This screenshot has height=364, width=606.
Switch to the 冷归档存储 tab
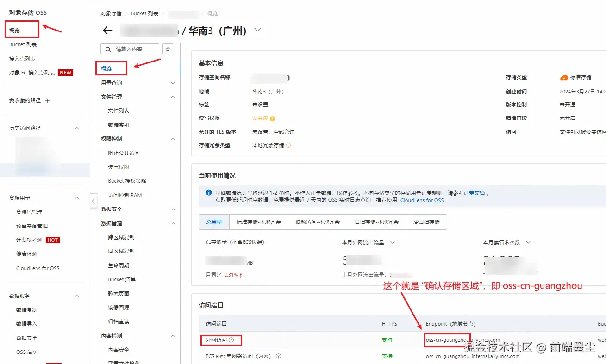click(x=426, y=222)
